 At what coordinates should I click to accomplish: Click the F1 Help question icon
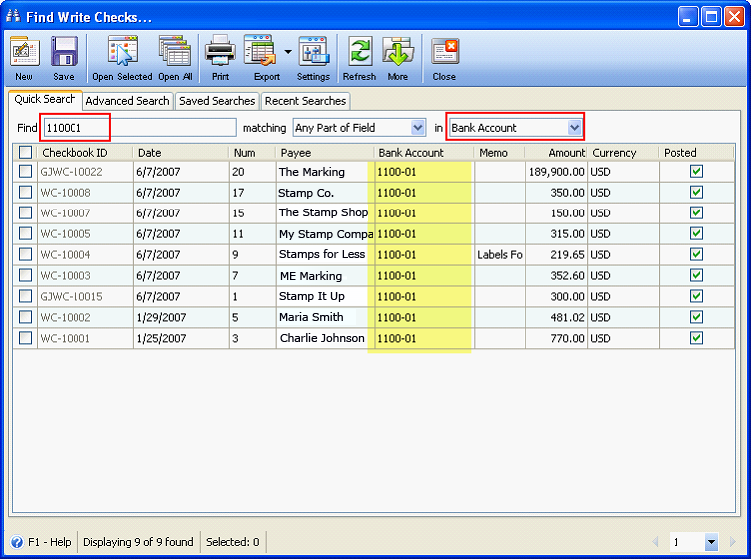click(17, 542)
